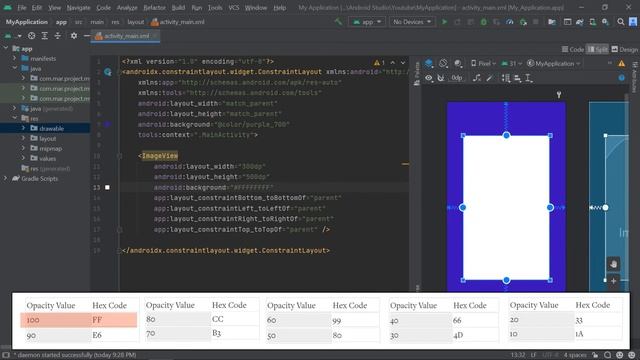Open the Pixel device dropdown
The image size is (640, 360).
(x=483, y=63)
